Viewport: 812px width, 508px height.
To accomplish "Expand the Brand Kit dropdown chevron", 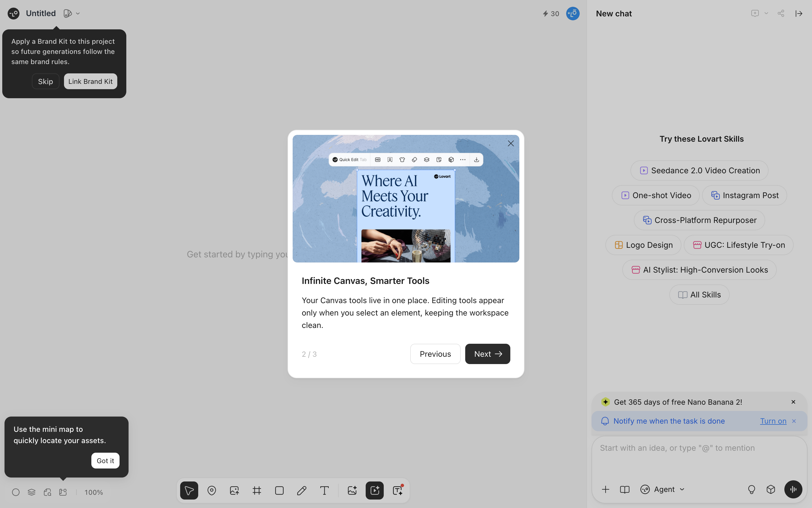I will click(x=78, y=14).
